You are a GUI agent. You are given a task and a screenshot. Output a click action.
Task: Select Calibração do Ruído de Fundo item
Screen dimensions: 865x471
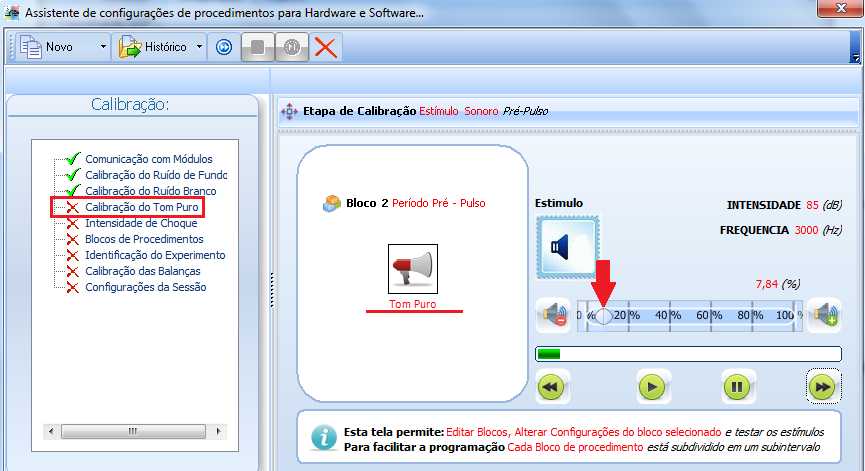[156, 175]
